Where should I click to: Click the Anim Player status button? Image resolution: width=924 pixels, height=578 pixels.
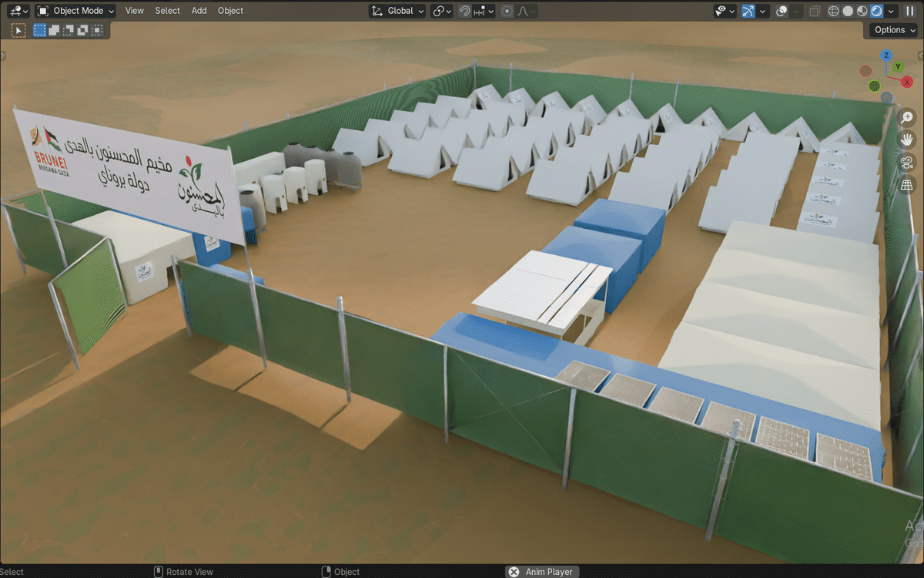coord(541,572)
